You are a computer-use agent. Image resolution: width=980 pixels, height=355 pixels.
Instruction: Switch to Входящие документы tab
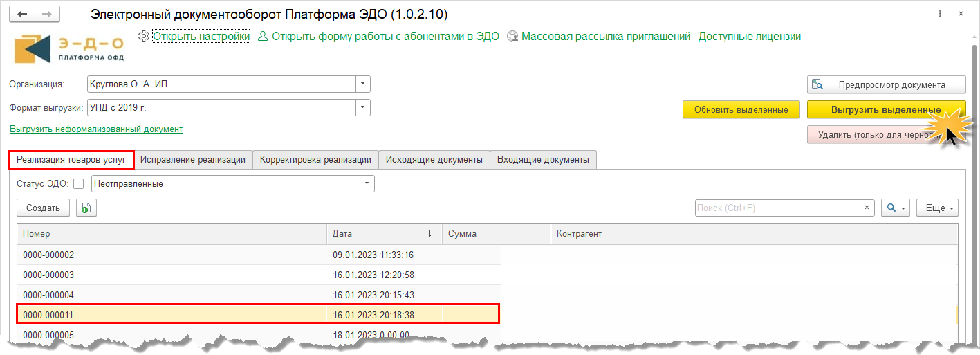pyautogui.click(x=543, y=160)
